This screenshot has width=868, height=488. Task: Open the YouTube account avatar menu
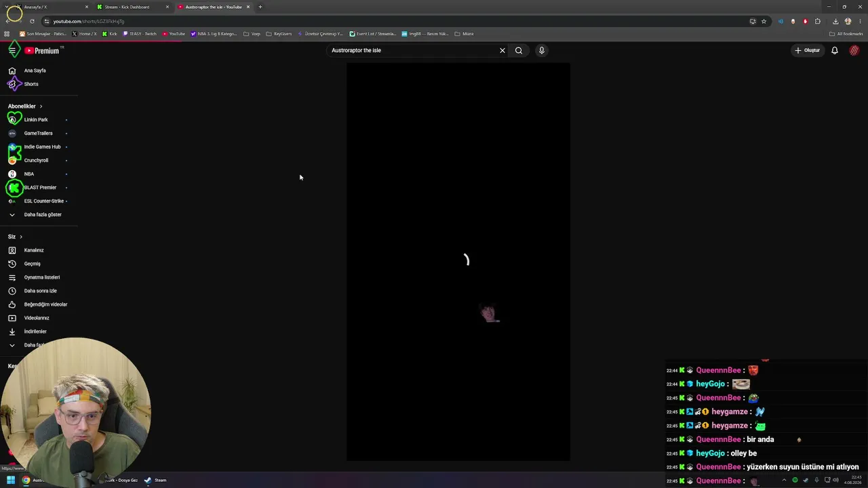coord(854,50)
